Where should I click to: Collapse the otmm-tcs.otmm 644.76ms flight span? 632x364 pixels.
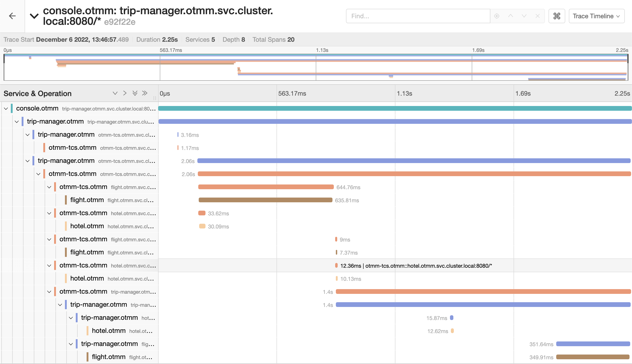click(x=49, y=187)
